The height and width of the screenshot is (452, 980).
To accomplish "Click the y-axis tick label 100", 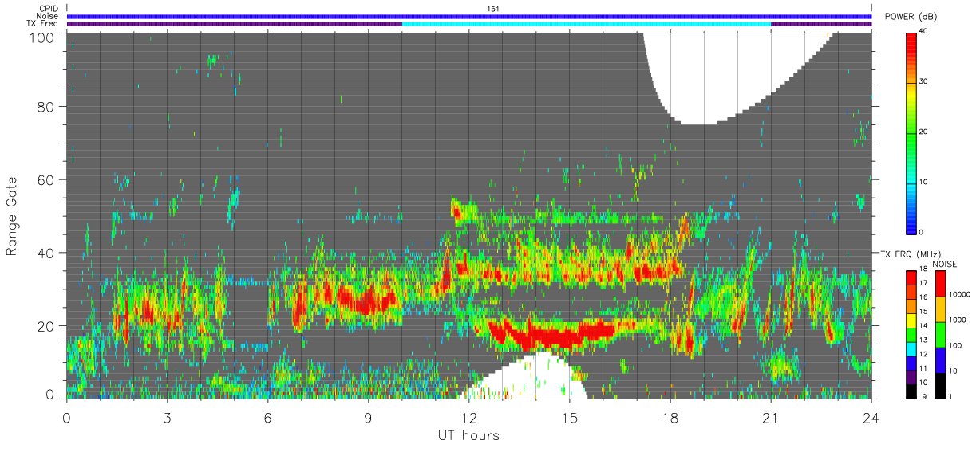I will (43, 37).
